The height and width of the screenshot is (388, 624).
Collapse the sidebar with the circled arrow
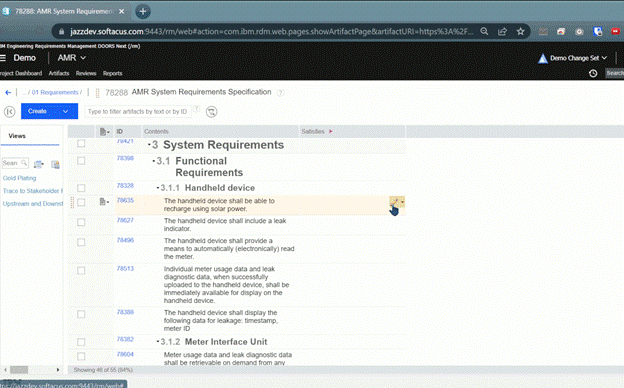coord(10,112)
